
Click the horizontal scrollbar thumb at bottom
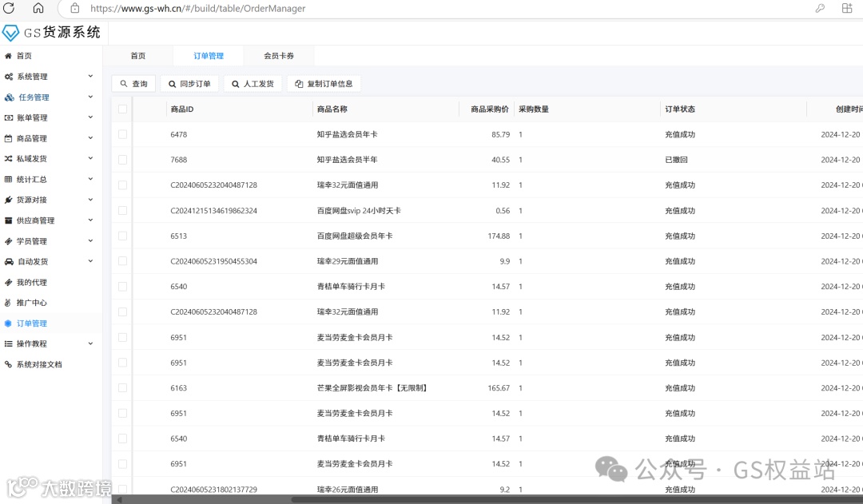[577, 499]
